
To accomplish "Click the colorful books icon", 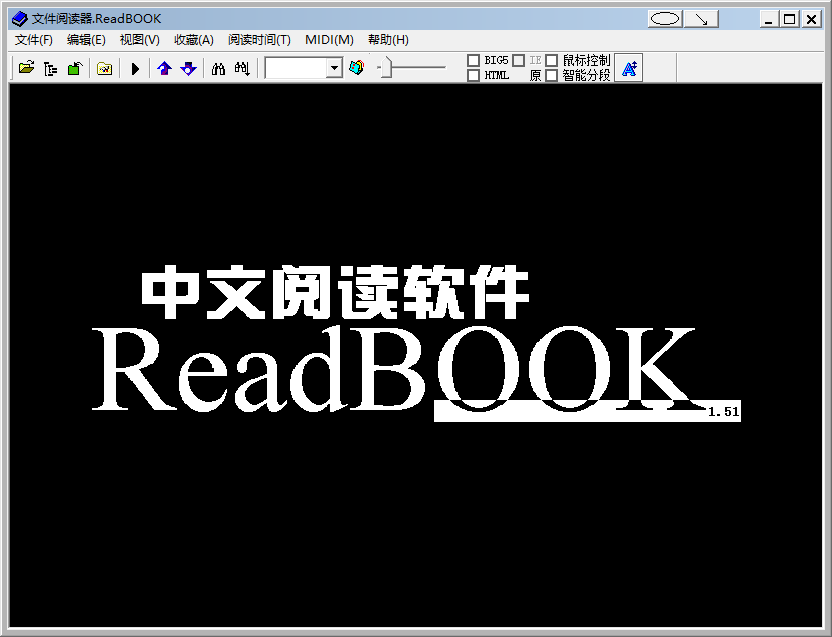I will click(x=357, y=67).
